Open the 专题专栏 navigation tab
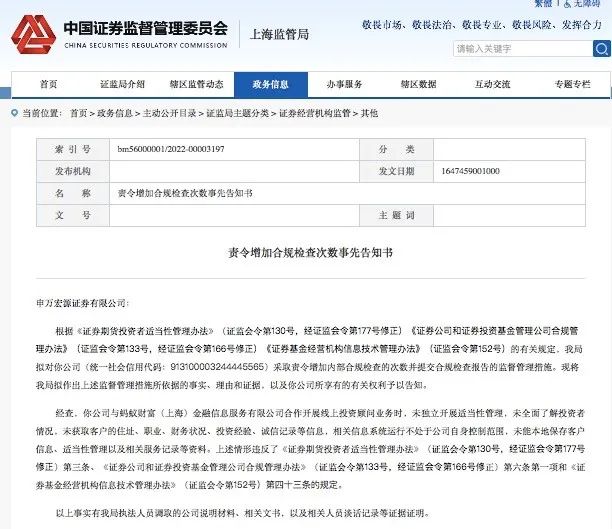 coord(572,84)
